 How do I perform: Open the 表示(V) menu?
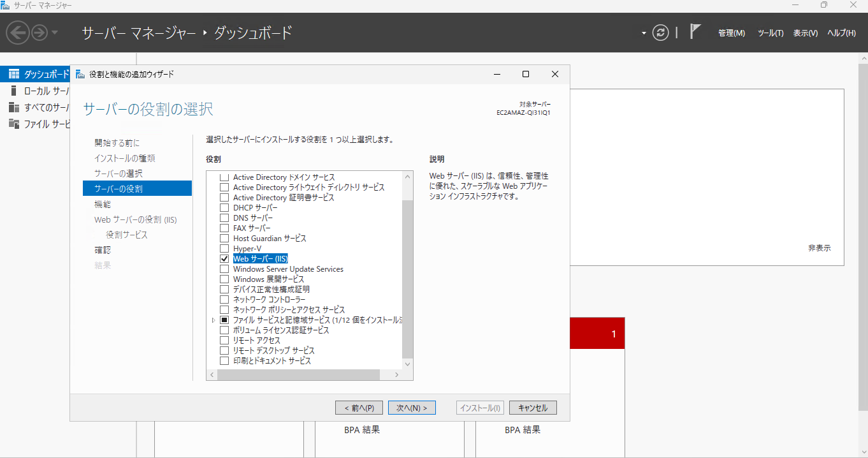tap(806, 33)
